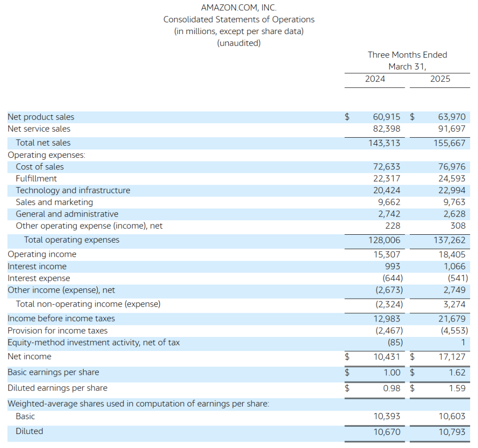Select the Net income 2025 value 17,127
Image resolution: width=478 pixels, height=448 pixels.
[x=452, y=357]
